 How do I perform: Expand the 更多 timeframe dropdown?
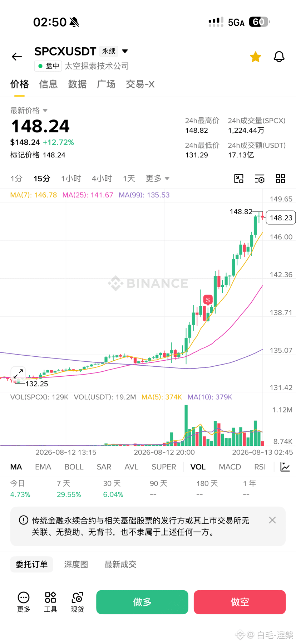[157, 179]
